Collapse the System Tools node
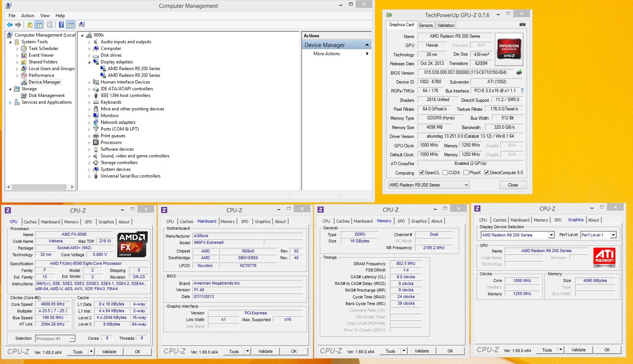The image size is (633, 364). [10, 42]
